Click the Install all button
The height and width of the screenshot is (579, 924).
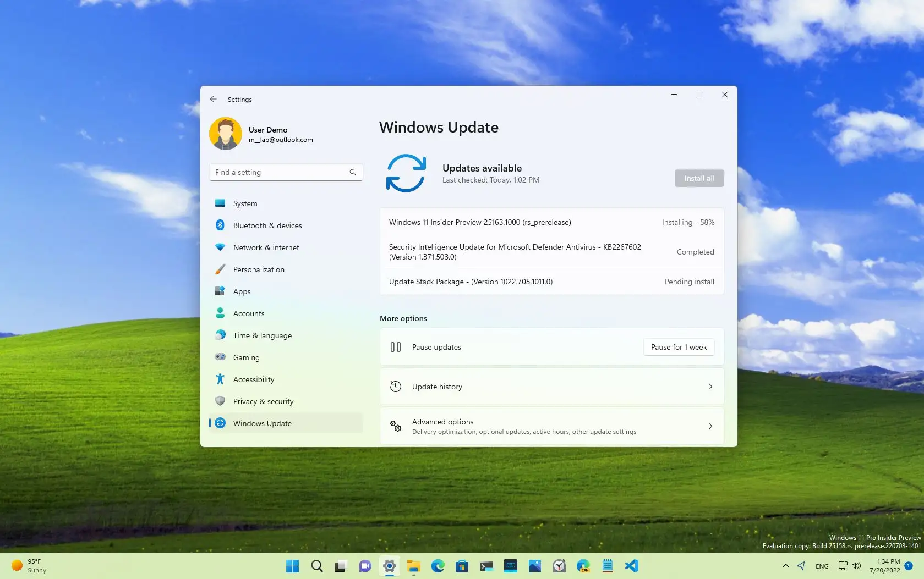point(699,178)
